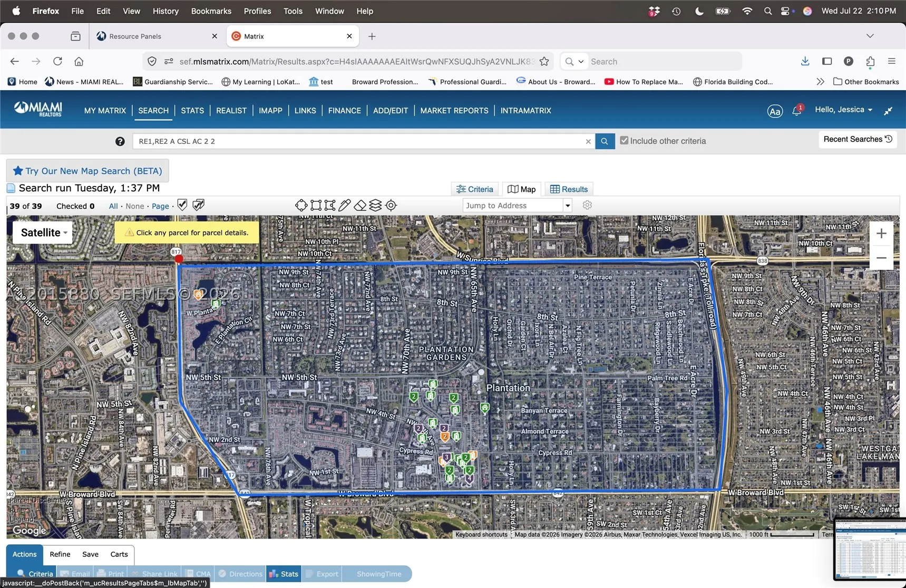
Task: Click the double checkmark icon
Action: point(199,205)
